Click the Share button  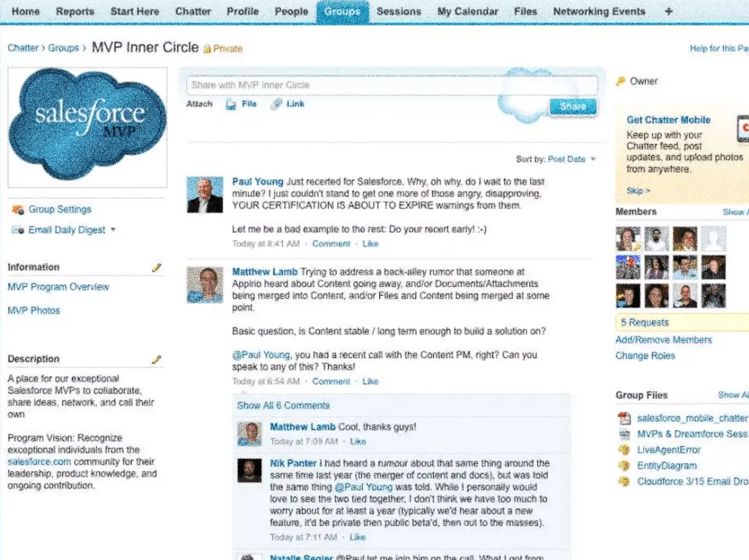[573, 106]
